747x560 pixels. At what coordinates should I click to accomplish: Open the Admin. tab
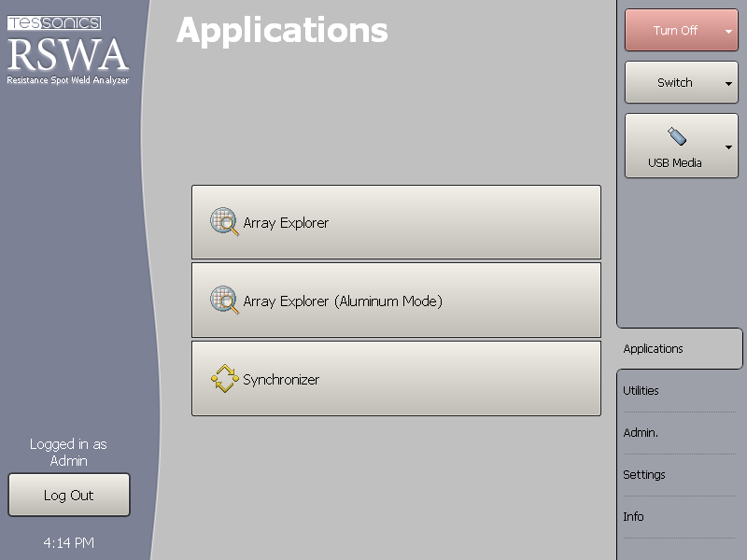pos(680,432)
